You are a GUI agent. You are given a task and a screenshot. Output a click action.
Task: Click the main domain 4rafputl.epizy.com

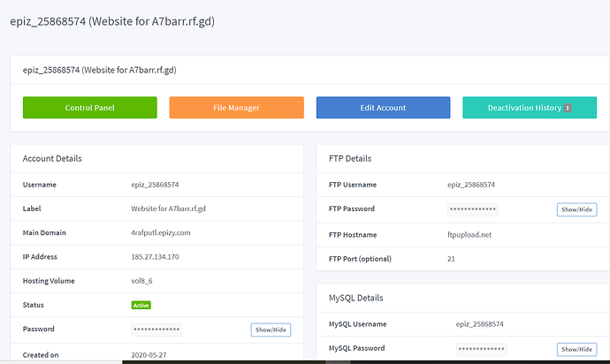(x=161, y=233)
